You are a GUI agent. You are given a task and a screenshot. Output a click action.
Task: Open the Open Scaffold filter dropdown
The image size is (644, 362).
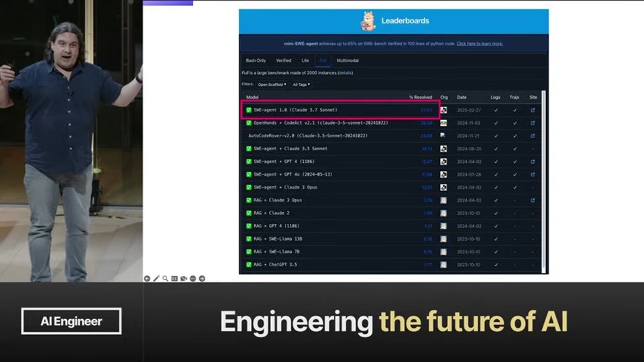[x=272, y=84]
